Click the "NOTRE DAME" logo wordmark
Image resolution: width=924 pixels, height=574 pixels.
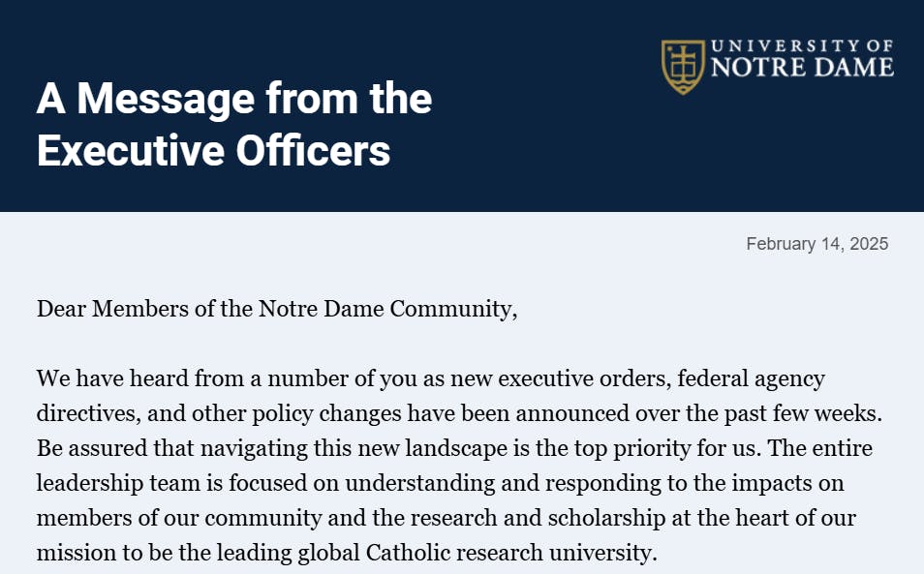click(802, 69)
